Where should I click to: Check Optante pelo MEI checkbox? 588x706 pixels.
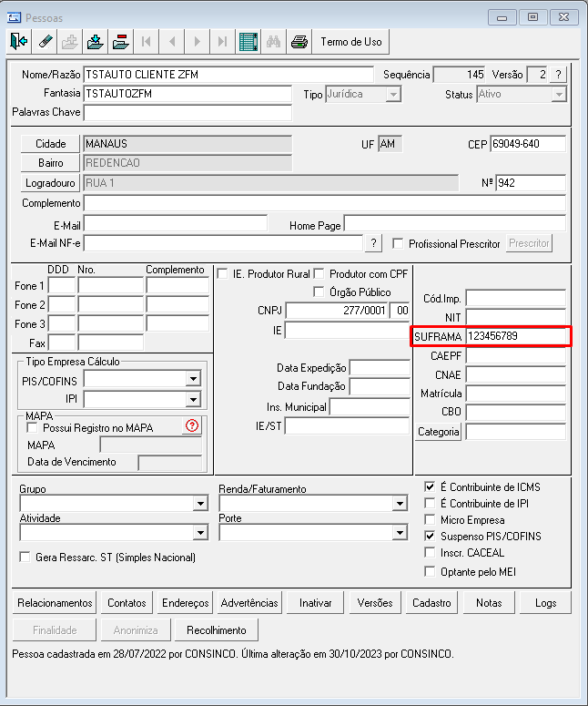click(431, 571)
